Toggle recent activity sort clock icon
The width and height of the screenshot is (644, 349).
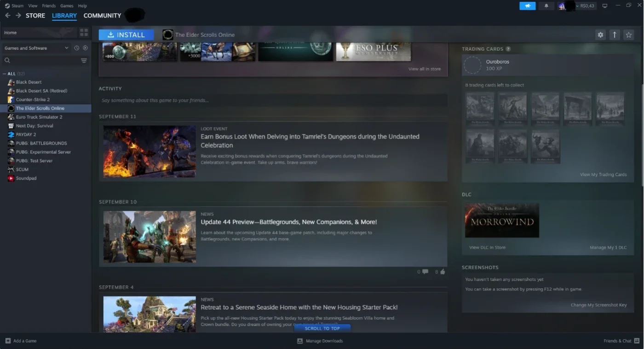click(77, 48)
